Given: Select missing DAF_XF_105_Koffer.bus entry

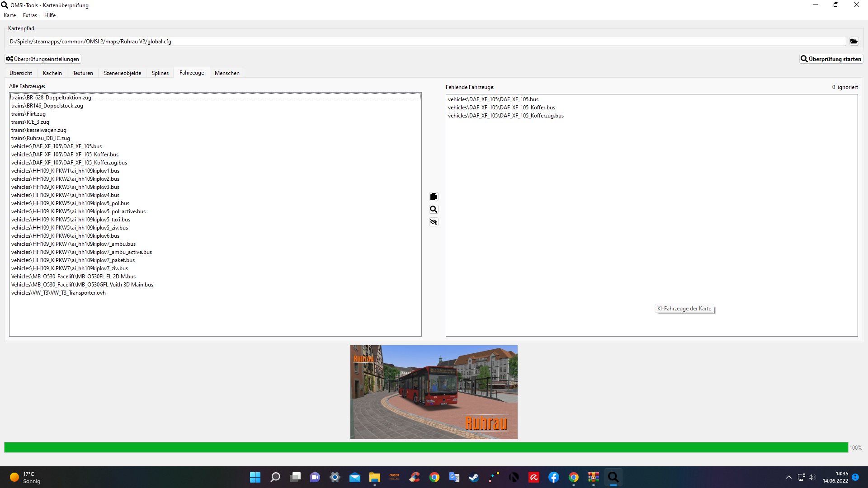Looking at the screenshot, I should [501, 108].
